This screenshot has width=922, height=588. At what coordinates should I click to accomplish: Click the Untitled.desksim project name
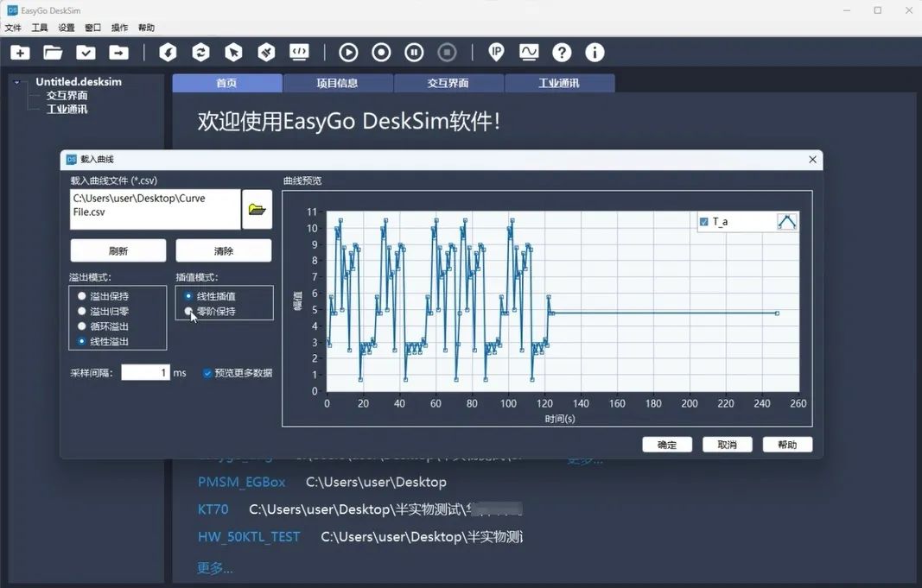(79, 82)
